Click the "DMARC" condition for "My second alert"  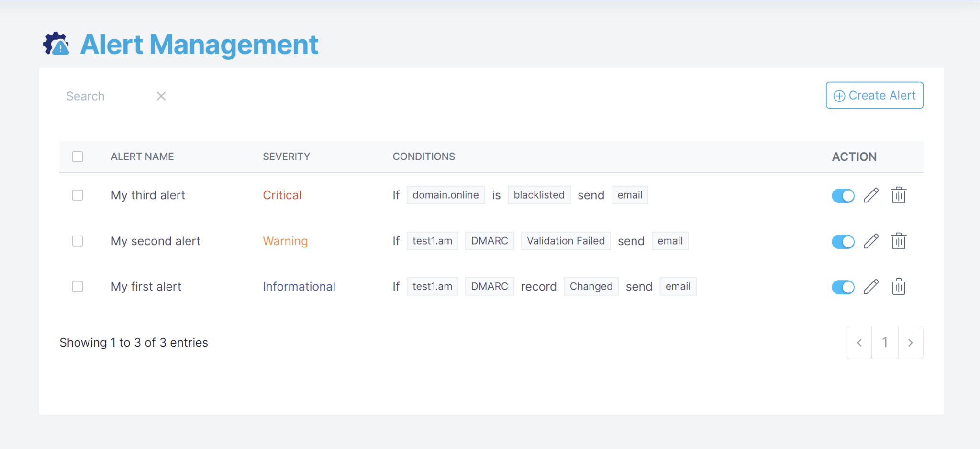(490, 241)
